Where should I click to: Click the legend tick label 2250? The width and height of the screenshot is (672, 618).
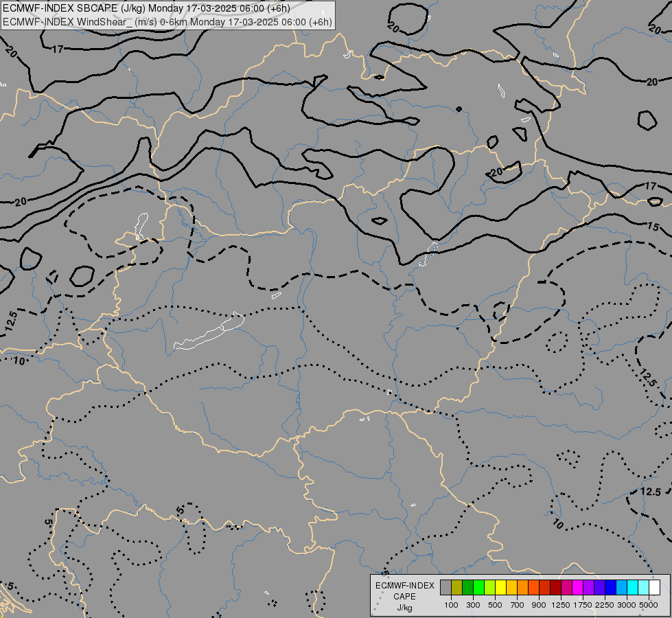(605, 605)
